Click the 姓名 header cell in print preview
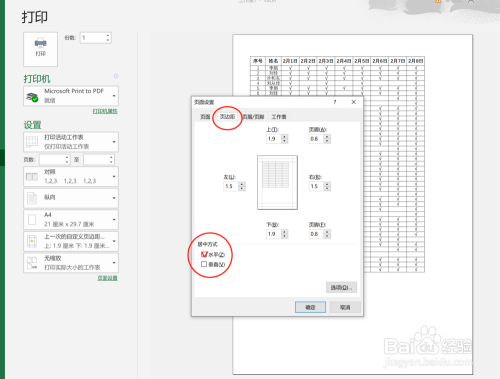Image resolution: width=500 pixels, height=379 pixels. tap(273, 61)
